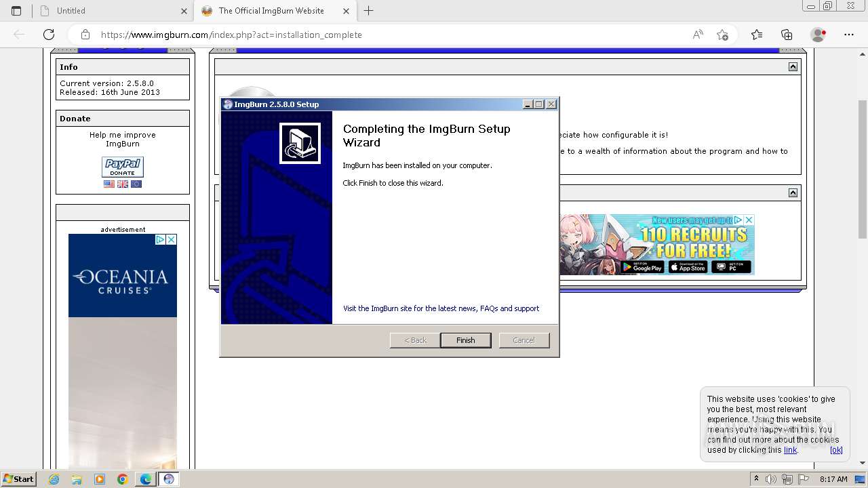Close the Oceania Cruises ad with X
The image size is (868, 488).
[x=172, y=239]
